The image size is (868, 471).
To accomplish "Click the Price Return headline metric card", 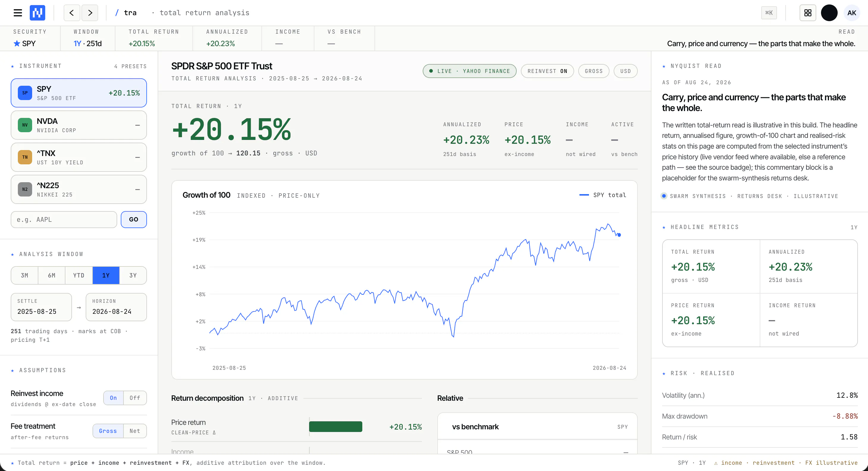I will (x=711, y=320).
